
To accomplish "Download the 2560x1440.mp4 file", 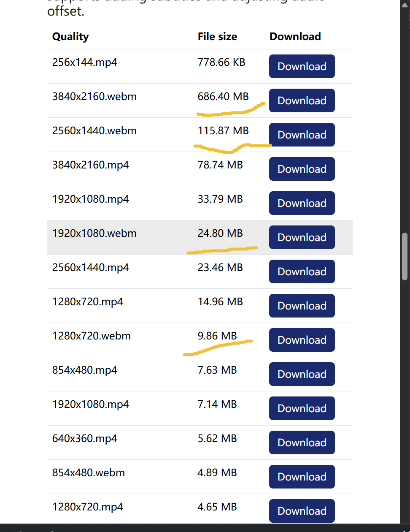I will coord(302,271).
